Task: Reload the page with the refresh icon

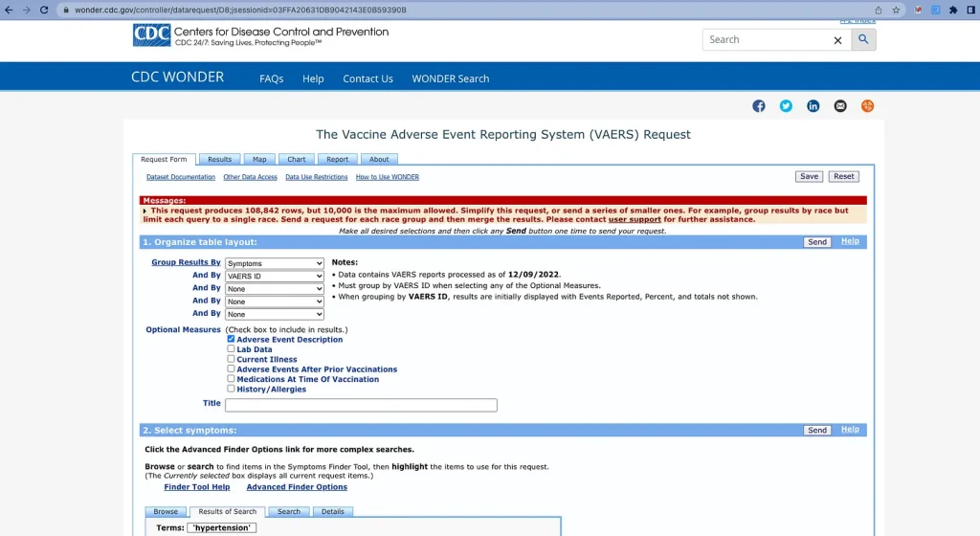Action: [46, 10]
